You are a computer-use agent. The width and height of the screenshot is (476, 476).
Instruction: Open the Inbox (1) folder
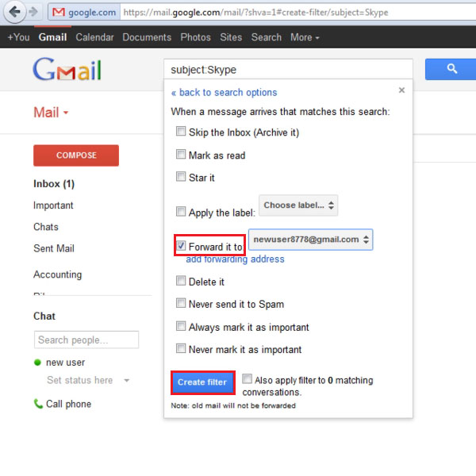tap(54, 184)
